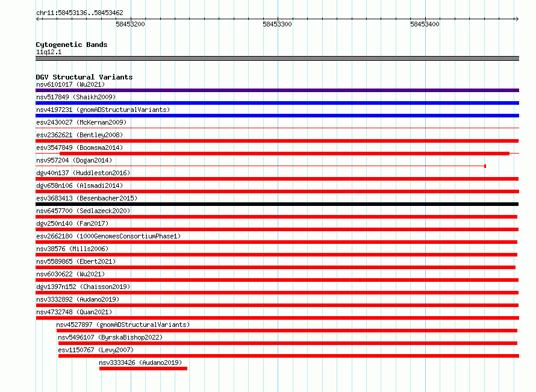Select dgv250n140 (Fan2017) label
Screen dimensions: 536x392
72,223
